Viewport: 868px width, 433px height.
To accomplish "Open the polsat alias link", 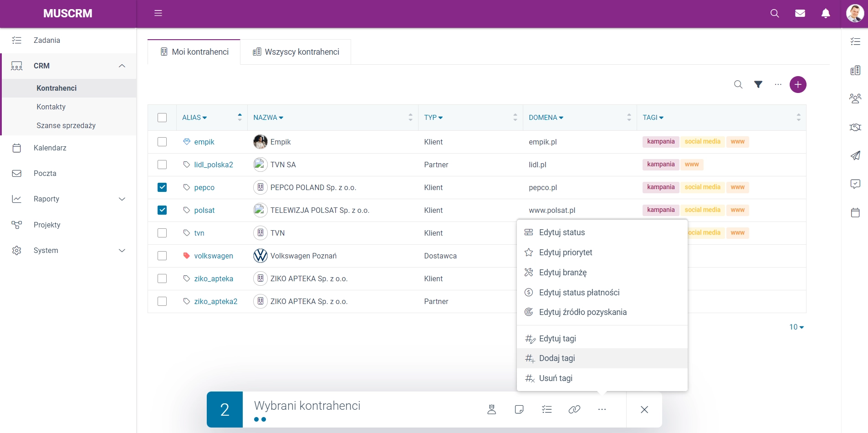I will coord(204,210).
